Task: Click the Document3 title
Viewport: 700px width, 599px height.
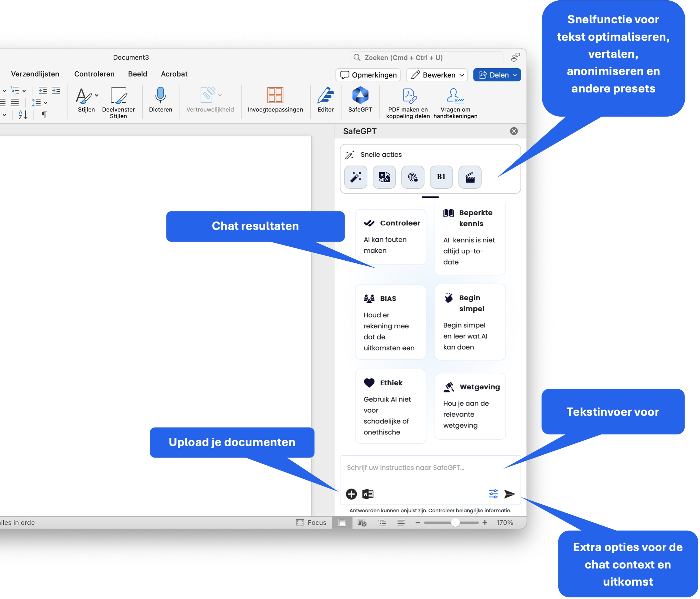Action: tap(131, 57)
